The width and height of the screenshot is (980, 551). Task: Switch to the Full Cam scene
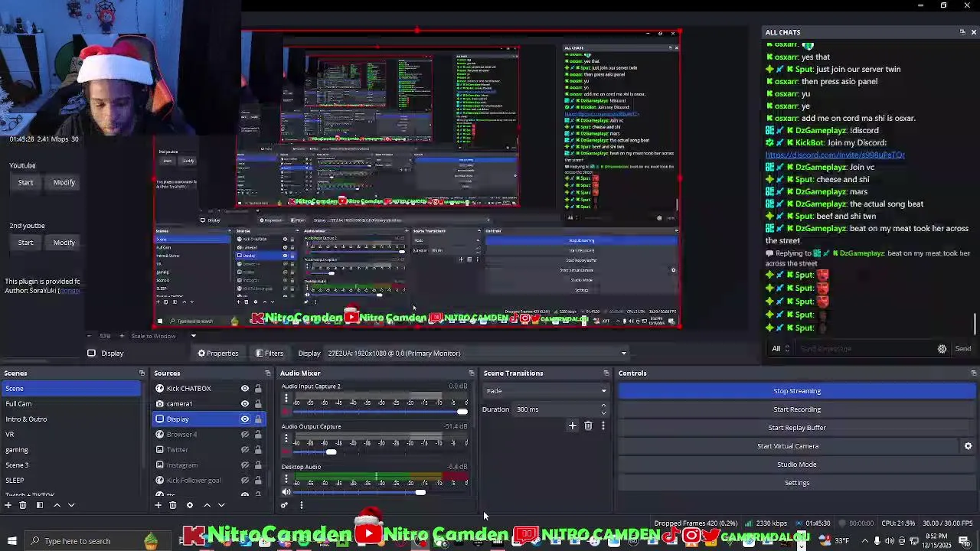coord(71,404)
